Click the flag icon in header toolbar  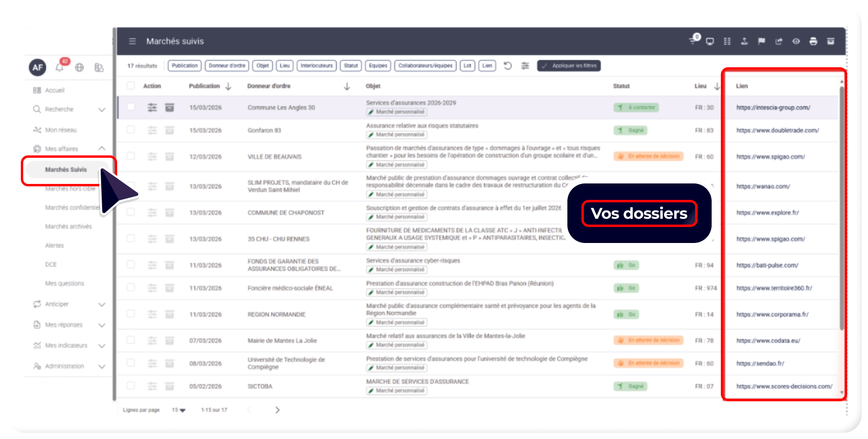[x=761, y=42]
